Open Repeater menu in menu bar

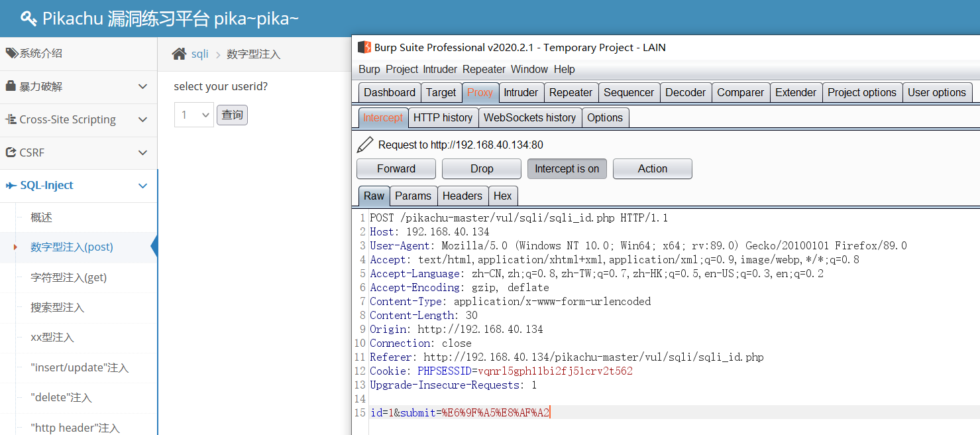click(x=484, y=69)
